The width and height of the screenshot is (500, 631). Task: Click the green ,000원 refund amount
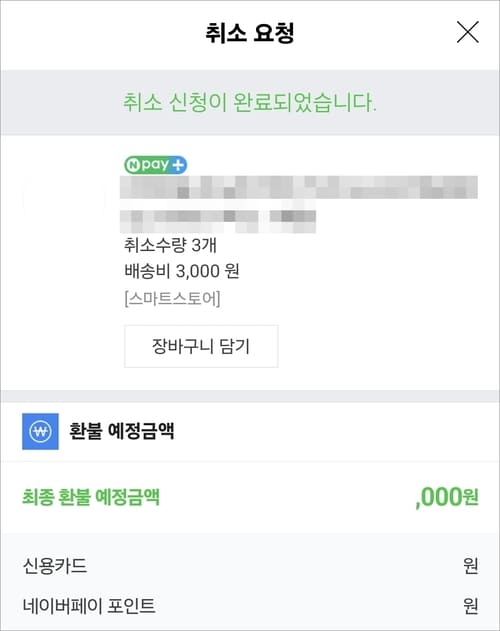(447, 497)
